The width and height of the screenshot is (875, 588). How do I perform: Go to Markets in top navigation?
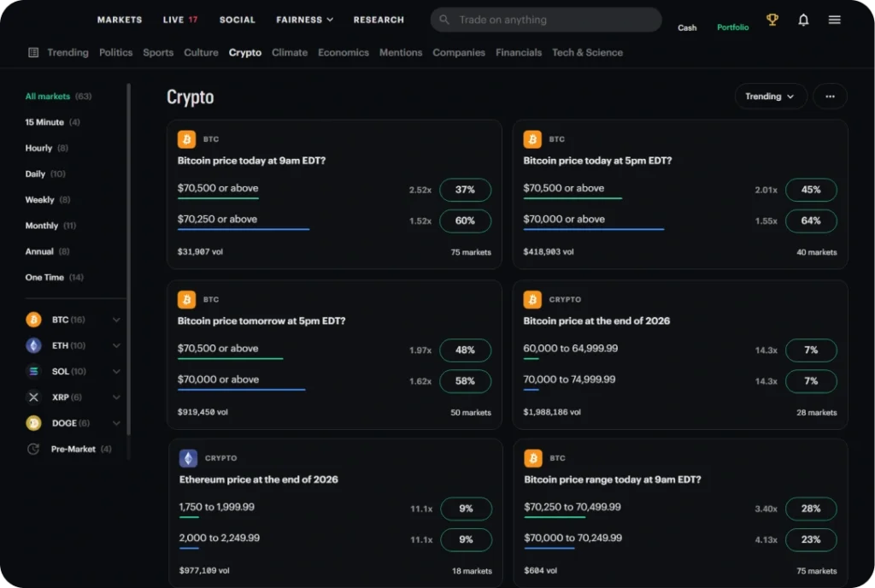(x=120, y=20)
